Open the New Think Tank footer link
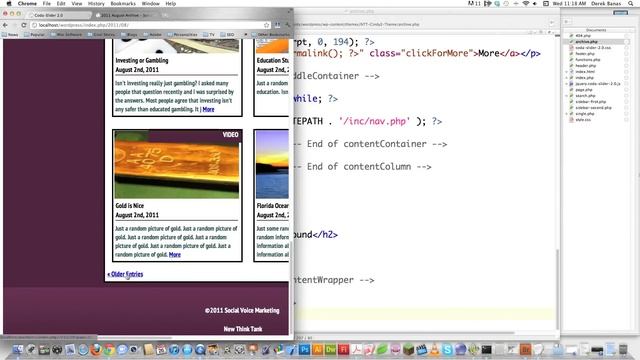Screen dimensions: 640x360 (243, 329)
